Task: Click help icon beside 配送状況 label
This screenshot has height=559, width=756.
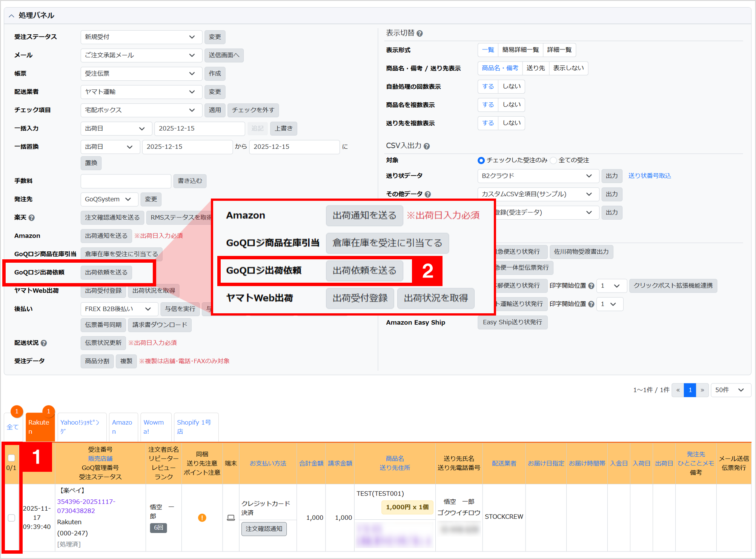Action: pyautogui.click(x=44, y=343)
